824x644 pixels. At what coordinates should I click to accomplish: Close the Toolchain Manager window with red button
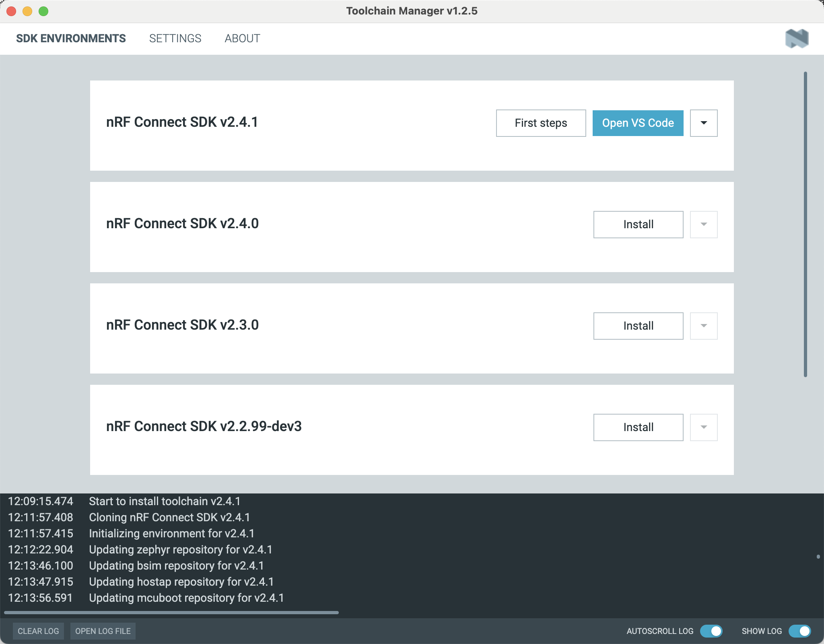pos(11,11)
